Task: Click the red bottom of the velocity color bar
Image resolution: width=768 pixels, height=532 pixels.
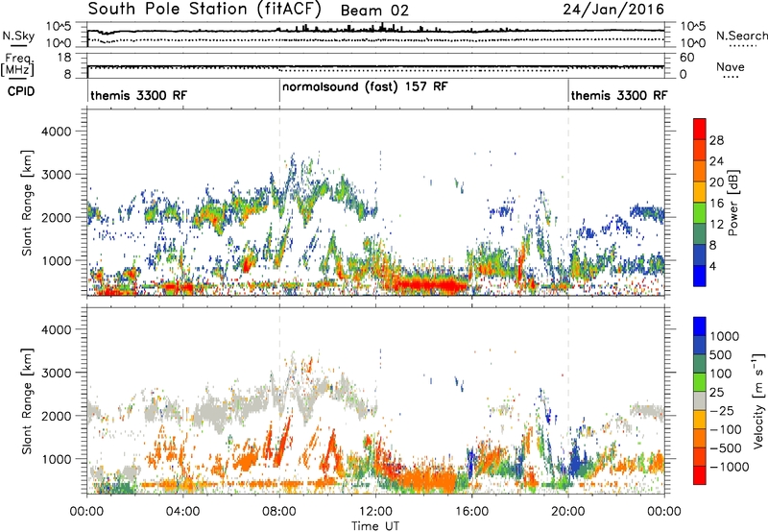Action: [x=700, y=474]
